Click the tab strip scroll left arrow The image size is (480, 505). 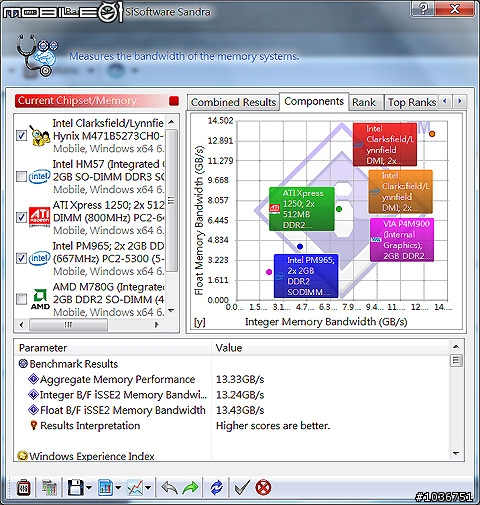445,101
